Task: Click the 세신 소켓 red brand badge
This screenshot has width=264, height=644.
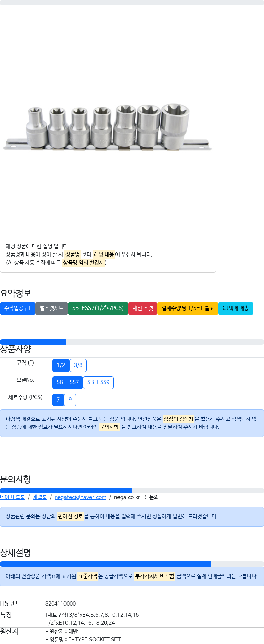Action: point(143,308)
